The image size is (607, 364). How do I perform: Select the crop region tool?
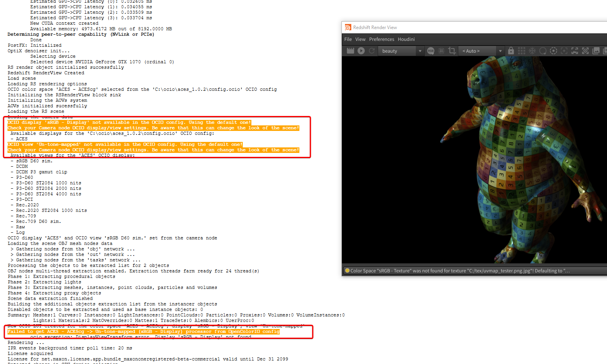click(452, 51)
